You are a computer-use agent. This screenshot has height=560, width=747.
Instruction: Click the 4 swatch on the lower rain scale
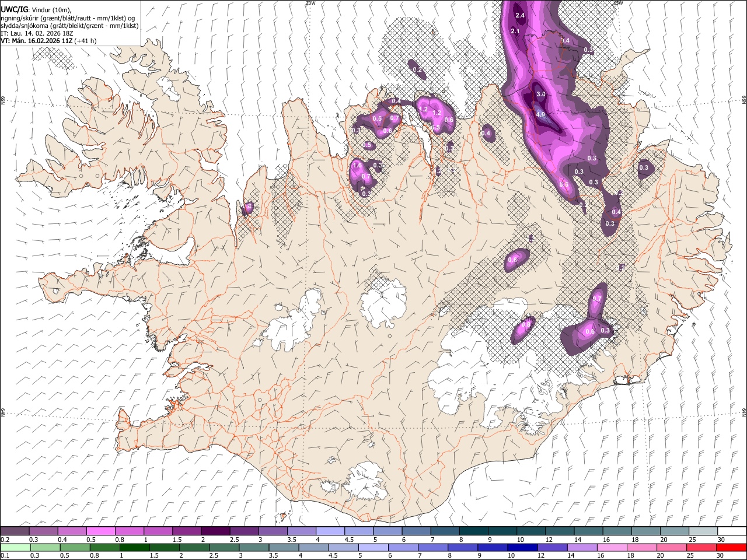click(x=314, y=547)
